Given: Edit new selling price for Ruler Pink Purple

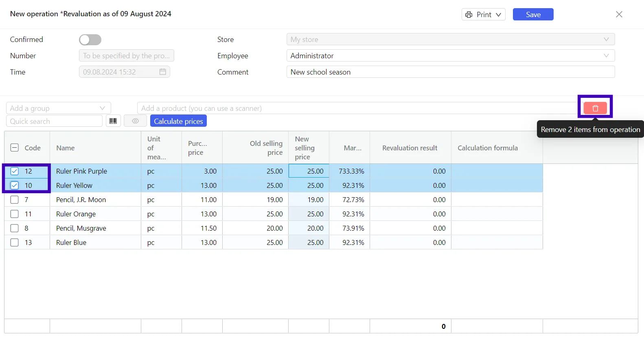Looking at the screenshot, I should pyautogui.click(x=309, y=171).
